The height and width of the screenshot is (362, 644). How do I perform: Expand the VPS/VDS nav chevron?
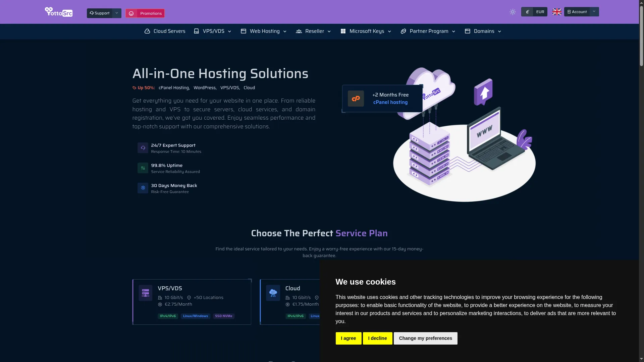[229, 32]
